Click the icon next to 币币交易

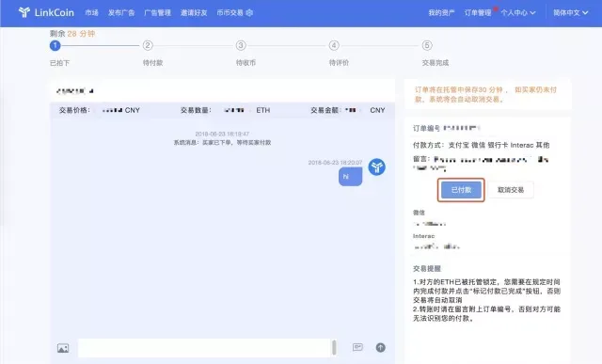pos(249,12)
